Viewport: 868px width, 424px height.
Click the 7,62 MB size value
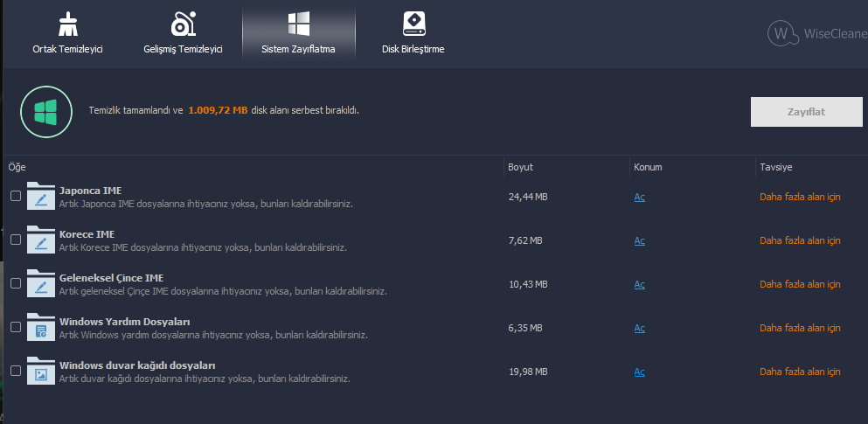coord(525,240)
